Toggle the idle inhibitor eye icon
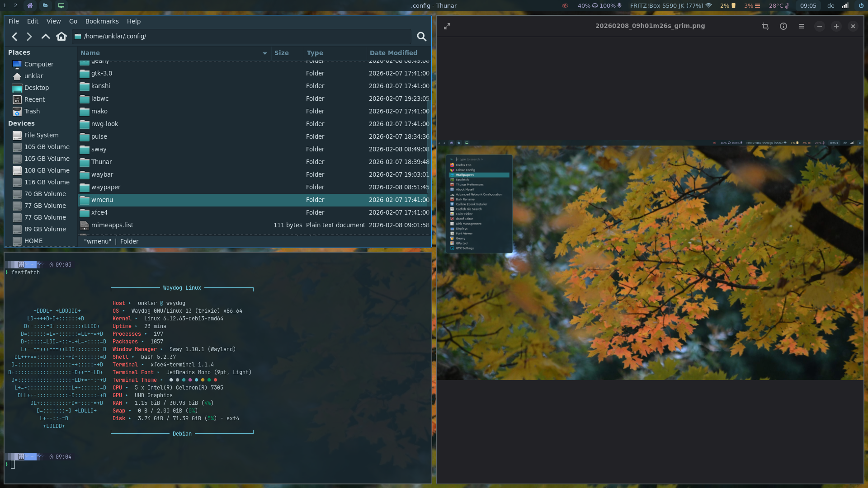The height and width of the screenshot is (488, 868). pyautogui.click(x=565, y=6)
